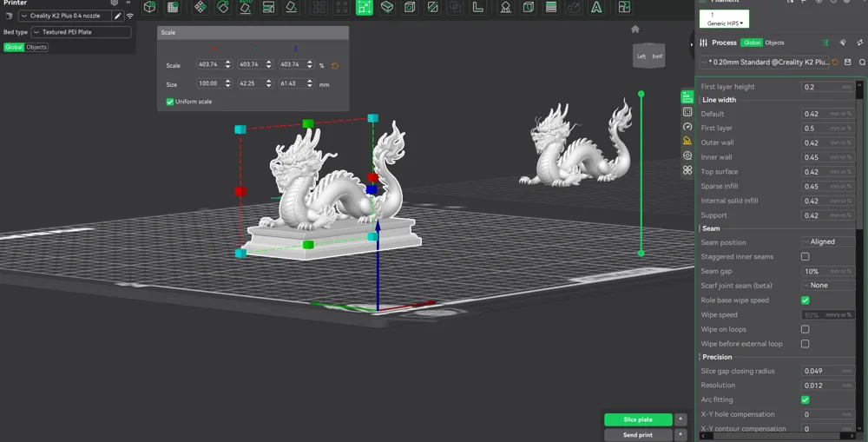Click the right sidebar collapse arrow
Image resolution: width=868 pixels, height=442 pixels.
[x=691, y=44]
